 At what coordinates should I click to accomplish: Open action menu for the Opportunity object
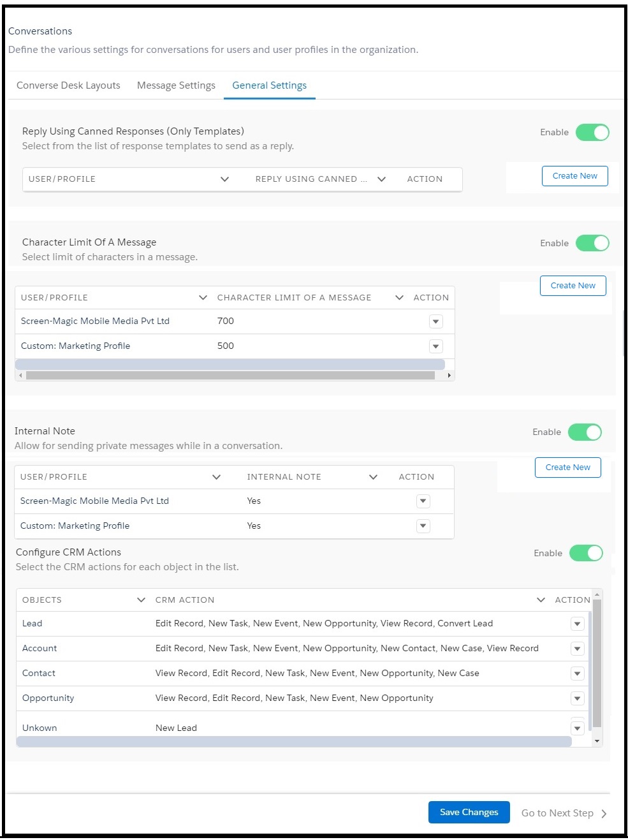(x=577, y=698)
